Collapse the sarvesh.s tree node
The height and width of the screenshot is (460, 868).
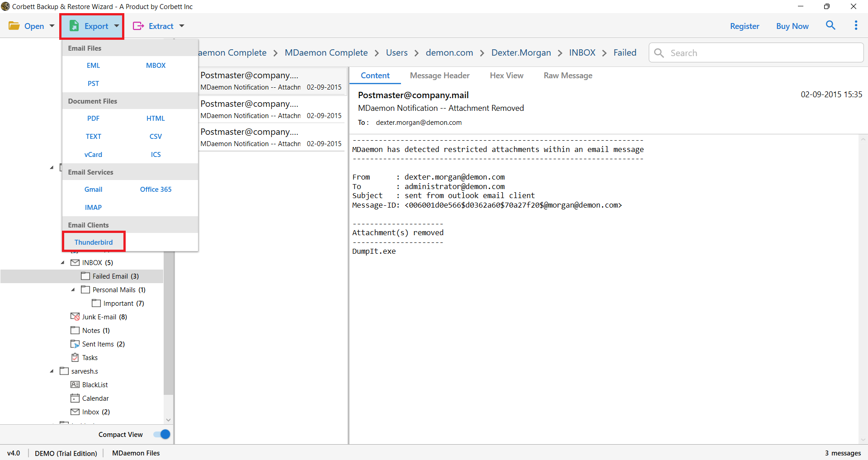click(x=52, y=371)
